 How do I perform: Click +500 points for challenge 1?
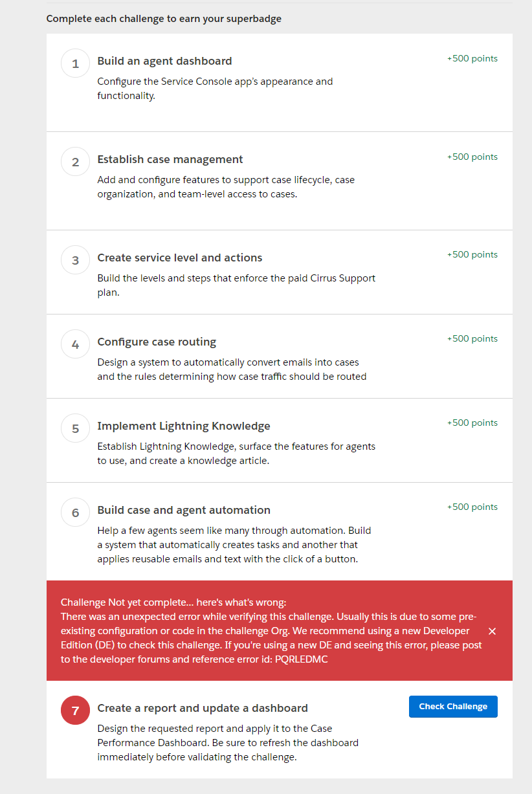coord(472,58)
